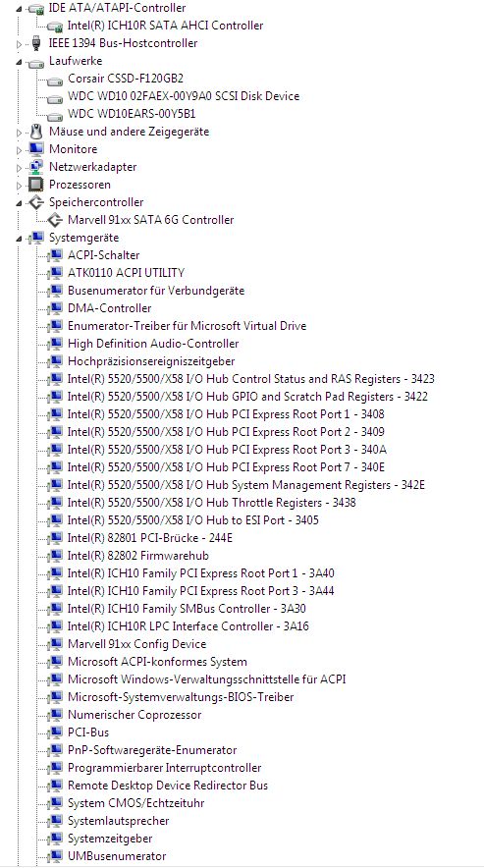This screenshot has height=868, width=484.
Task: Click the mouse icon beside Mäuse und andere Zeigegeräte
Action: pyautogui.click(x=36, y=132)
